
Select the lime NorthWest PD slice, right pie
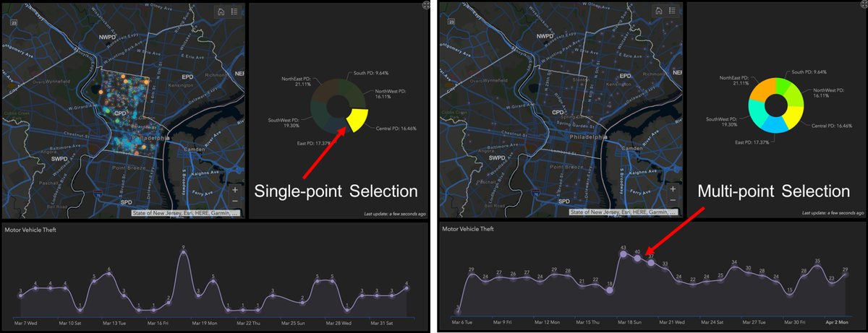click(x=796, y=96)
